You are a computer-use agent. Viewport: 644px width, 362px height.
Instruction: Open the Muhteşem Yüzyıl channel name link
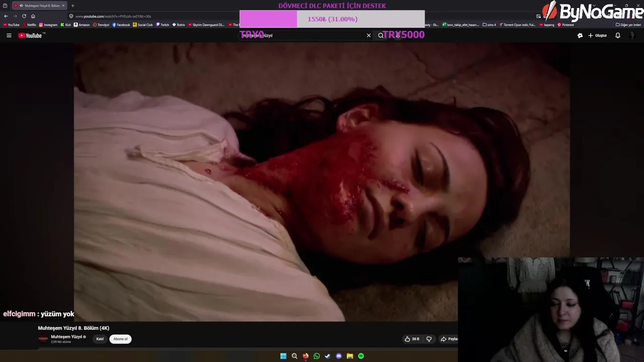66,337
